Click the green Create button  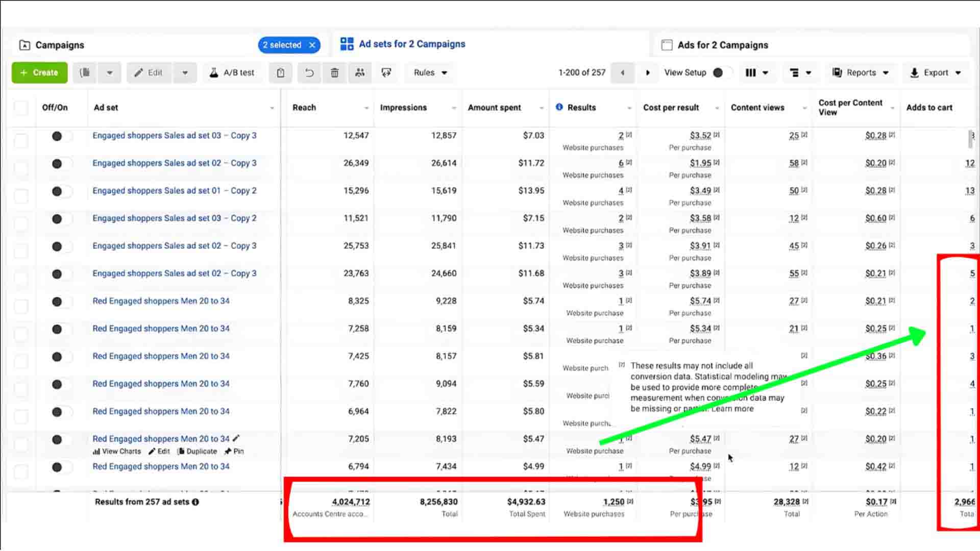tap(39, 72)
